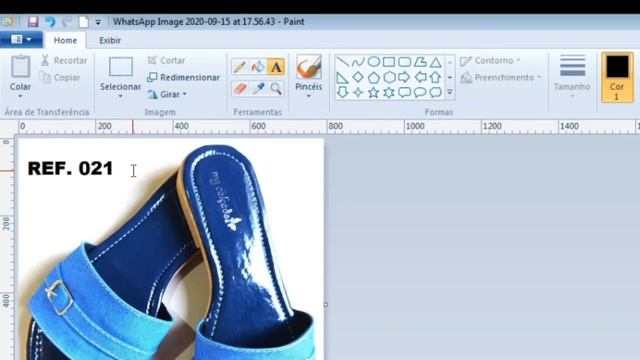Open the Customize Quick Access Toolbar dropdown

[98, 22]
